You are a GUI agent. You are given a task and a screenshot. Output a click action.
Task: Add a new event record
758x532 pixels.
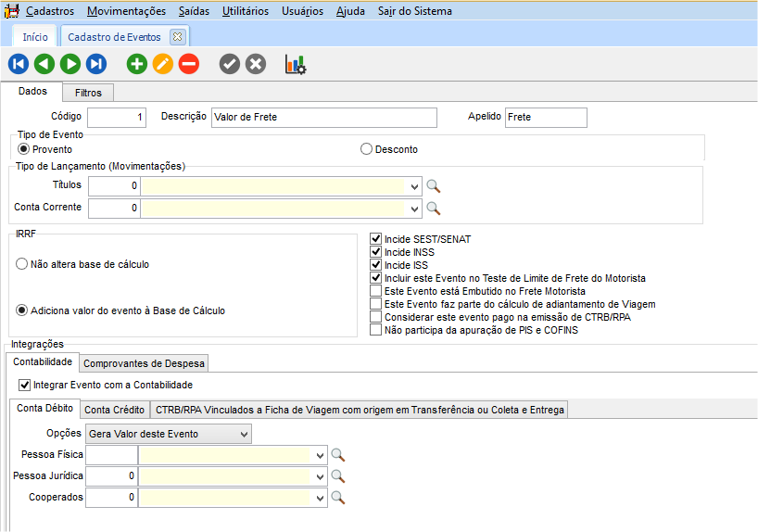pos(136,64)
